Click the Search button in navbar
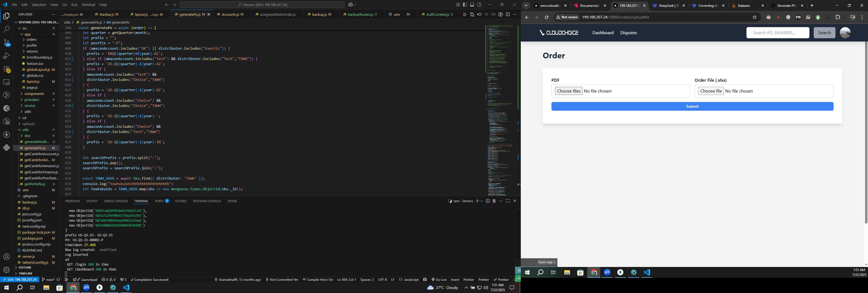 (824, 33)
